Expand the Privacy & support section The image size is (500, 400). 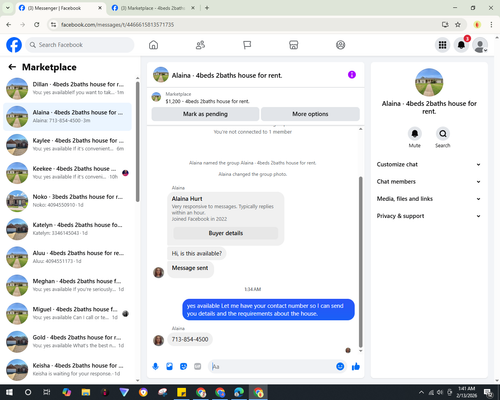(x=429, y=216)
